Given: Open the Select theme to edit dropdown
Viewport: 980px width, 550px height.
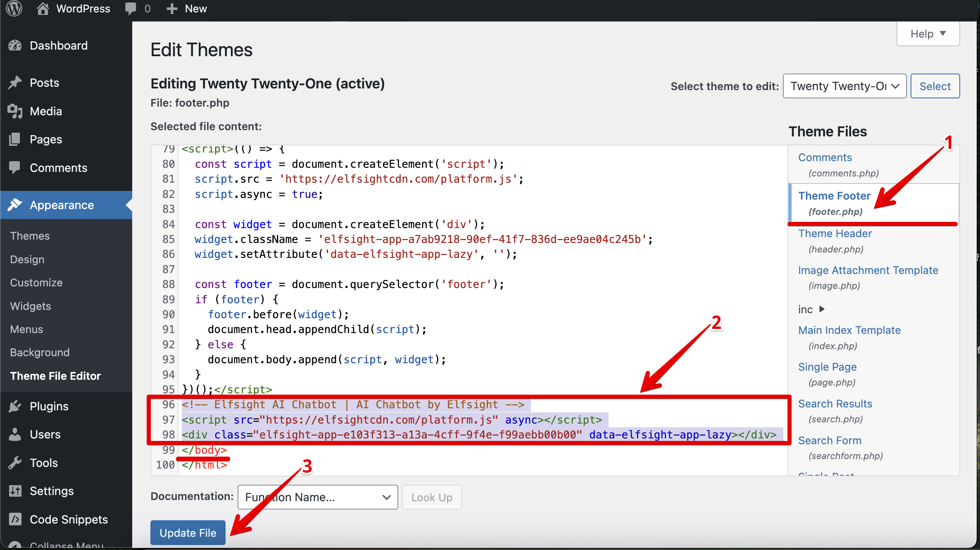Looking at the screenshot, I should 844,86.
